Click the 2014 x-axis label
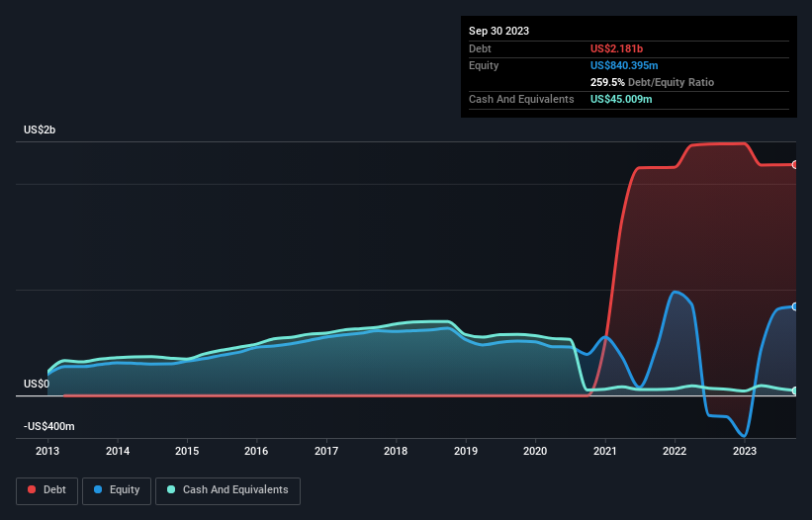812x520 pixels. pos(118,451)
